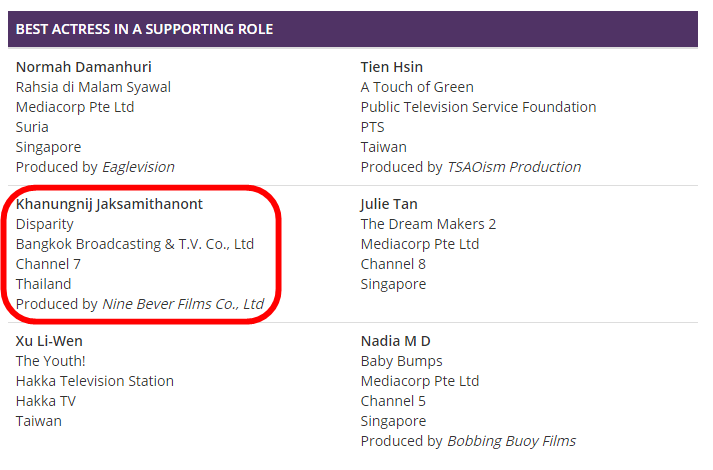This screenshot has height=470, width=713.
Task: Click Public Television Service Foundation text
Action: click(478, 107)
